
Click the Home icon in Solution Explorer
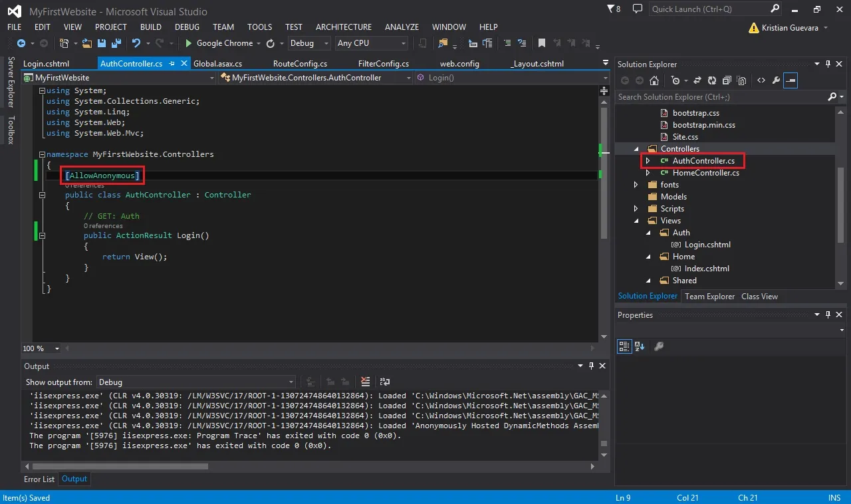654,80
